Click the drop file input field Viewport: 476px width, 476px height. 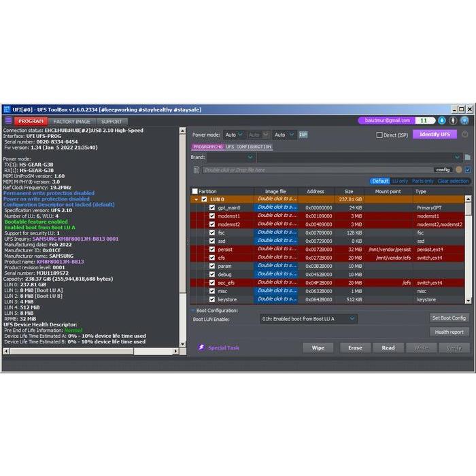(318, 170)
